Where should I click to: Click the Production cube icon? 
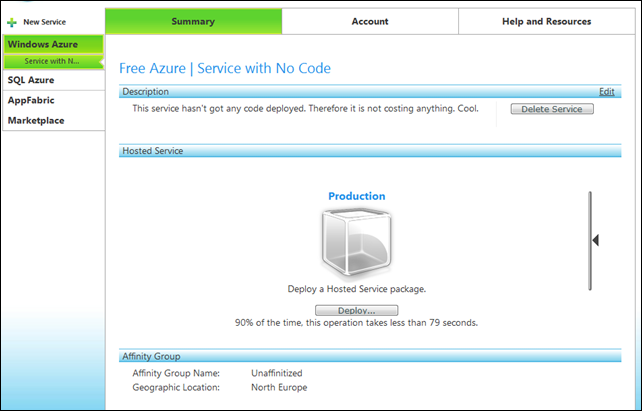click(x=356, y=242)
